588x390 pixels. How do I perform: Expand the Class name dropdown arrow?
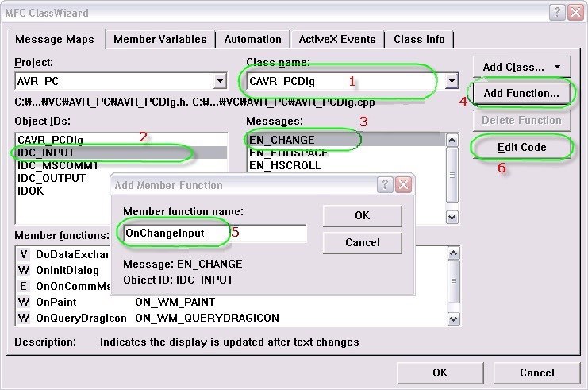point(452,81)
